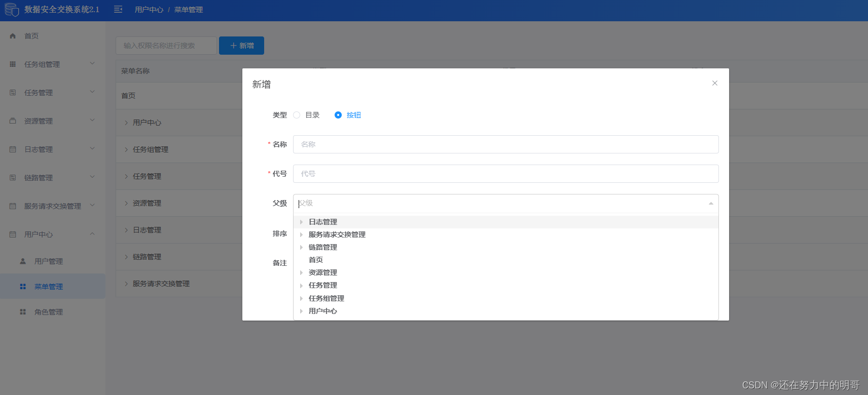868x395 pixels.
Task: Expand 任务组管理 sidebar menu chevron
Action: [x=92, y=63]
